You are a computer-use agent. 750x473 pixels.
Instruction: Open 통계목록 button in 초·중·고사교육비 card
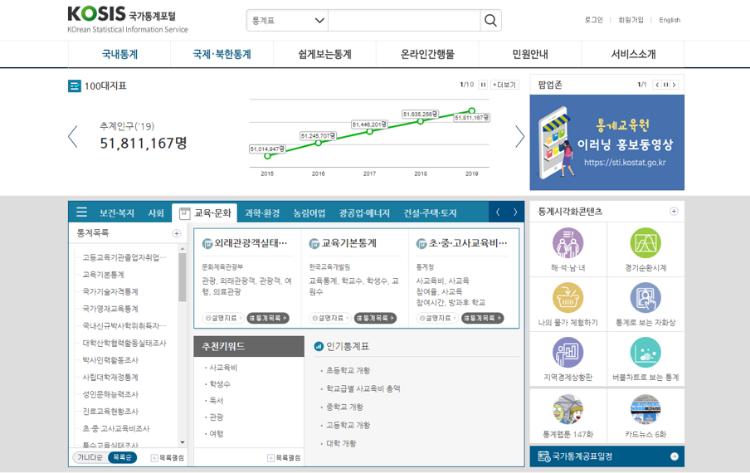tap(483, 318)
